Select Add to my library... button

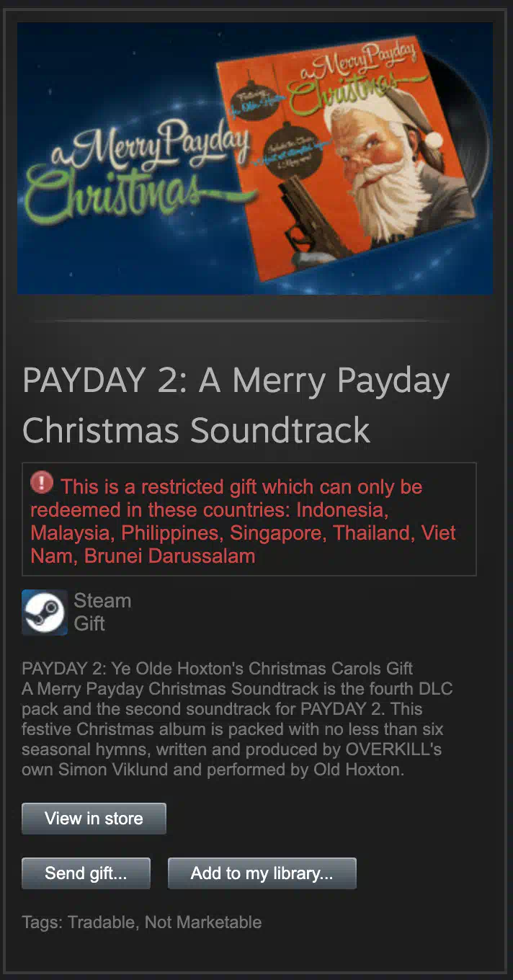point(262,873)
